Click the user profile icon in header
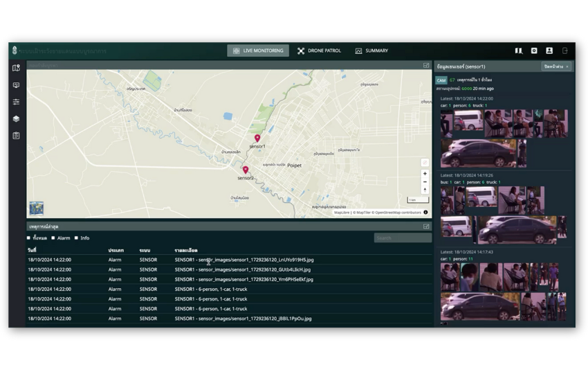The image size is (588, 374). [x=549, y=51]
